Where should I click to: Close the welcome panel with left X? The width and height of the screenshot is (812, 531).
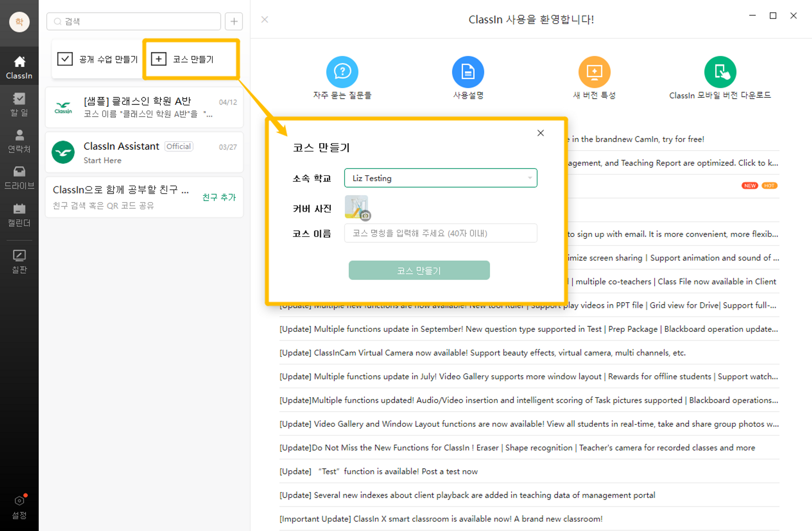(x=265, y=19)
